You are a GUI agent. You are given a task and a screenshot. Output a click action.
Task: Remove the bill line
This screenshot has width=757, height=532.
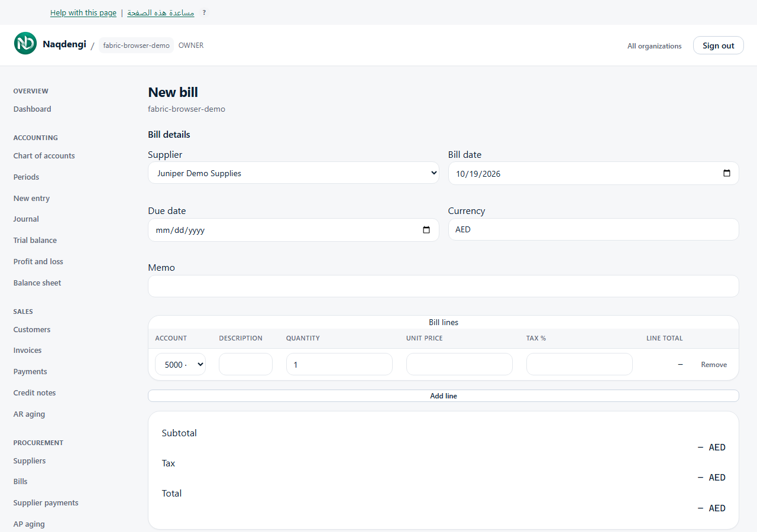click(x=714, y=365)
